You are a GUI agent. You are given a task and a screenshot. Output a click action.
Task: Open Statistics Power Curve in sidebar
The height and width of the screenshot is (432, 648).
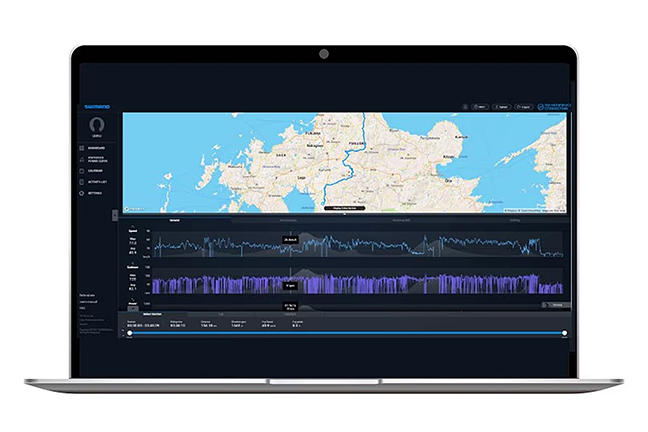coord(93,159)
